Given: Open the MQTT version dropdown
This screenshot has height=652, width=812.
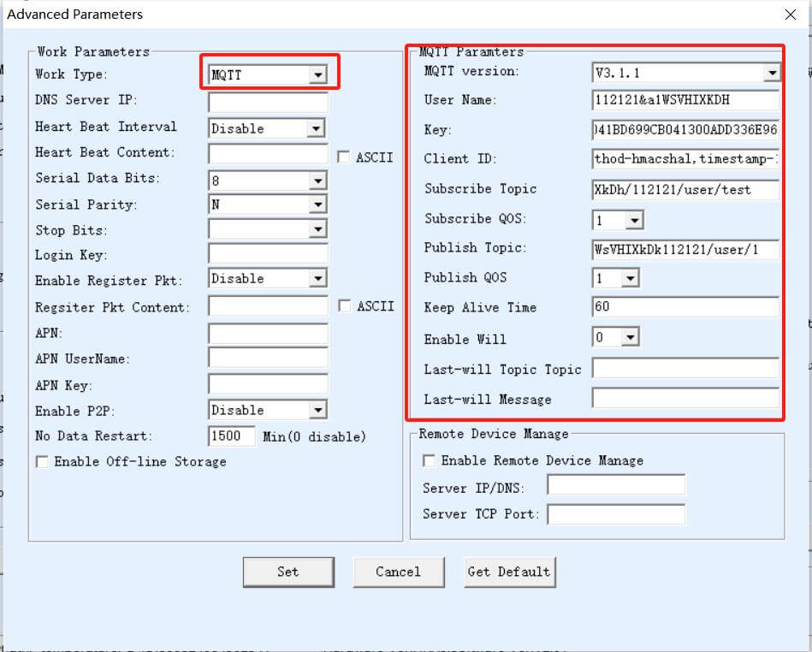Looking at the screenshot, I should (685, 73).
